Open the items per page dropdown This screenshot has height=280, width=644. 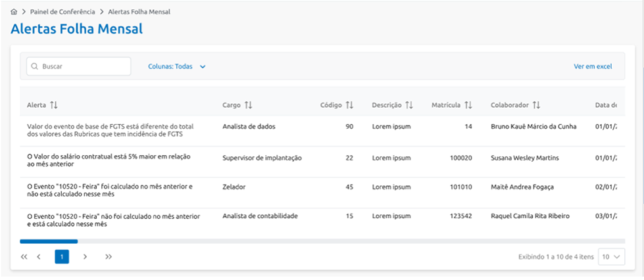click(x=611, y=257)
